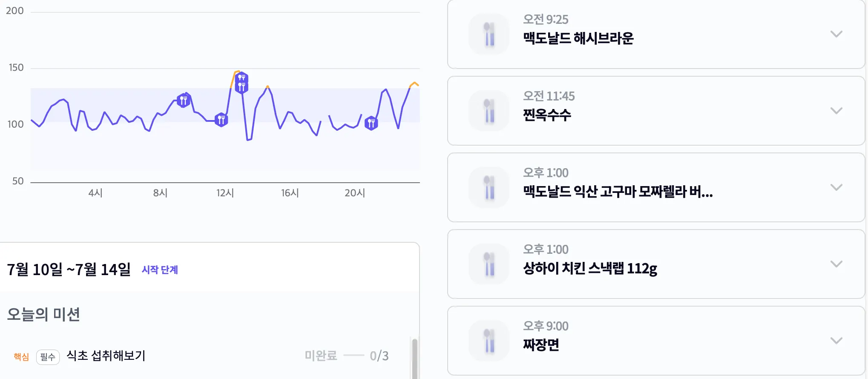Click the utensil icon for 찐옥수수

489,111
